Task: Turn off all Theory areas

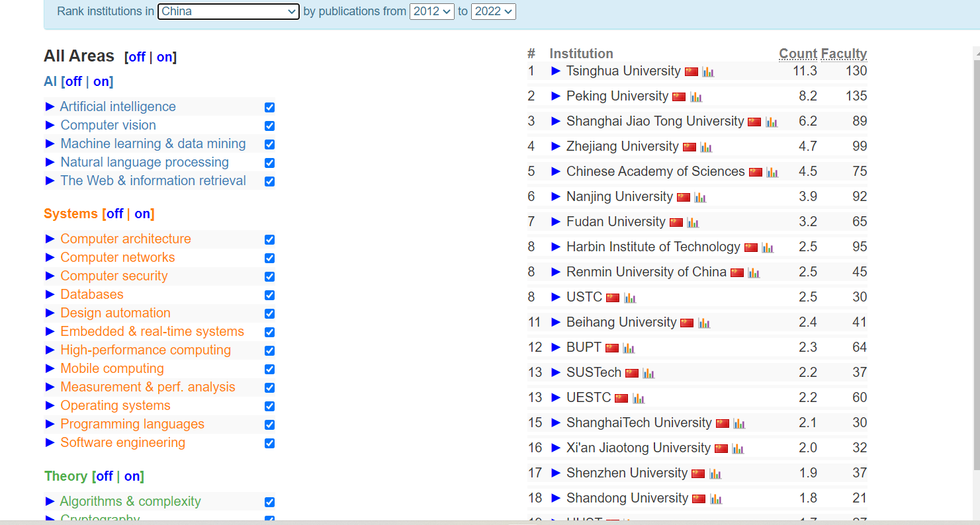Action: click(x=105, y=476)
